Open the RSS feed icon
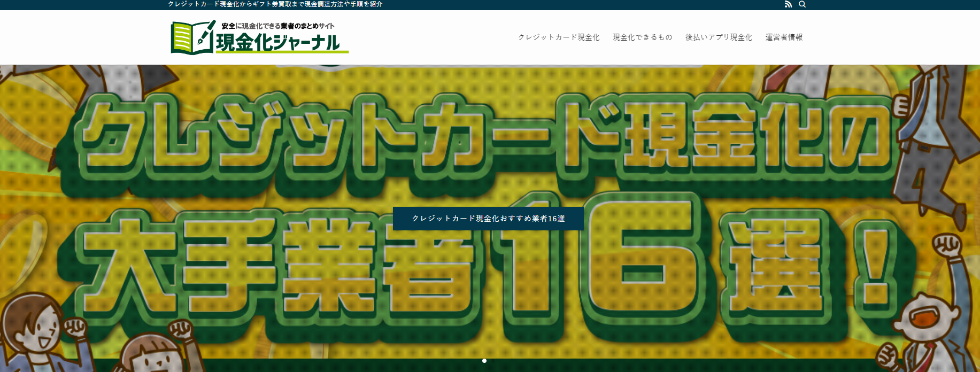 [x=788, y=4]
